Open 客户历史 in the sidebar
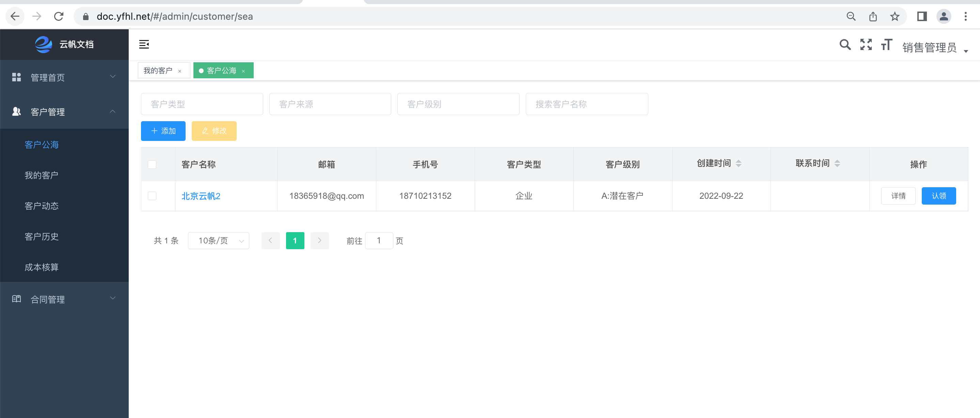The height and width of the screenshot is (418, 980). 64,237
